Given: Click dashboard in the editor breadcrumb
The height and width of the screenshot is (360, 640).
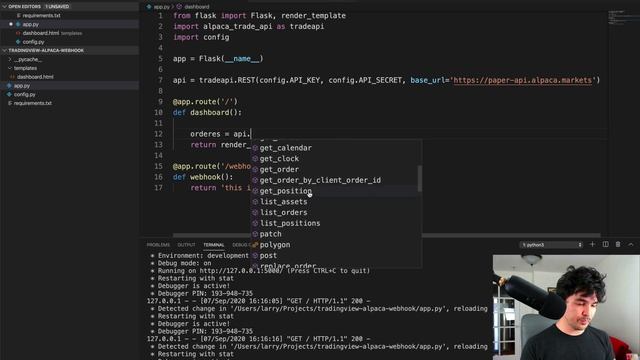Looking at the screenshot, I should (196, 7).
